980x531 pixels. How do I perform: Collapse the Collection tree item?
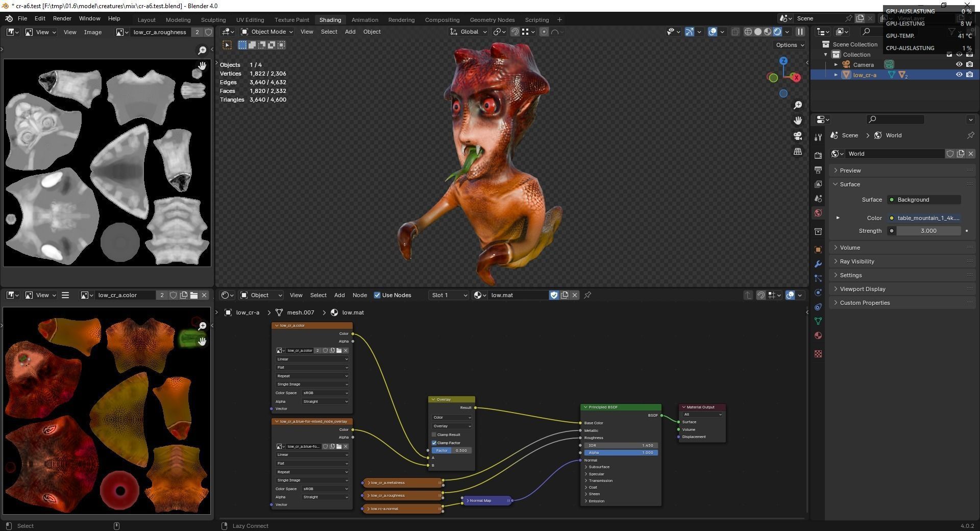(x=826, y=55)
